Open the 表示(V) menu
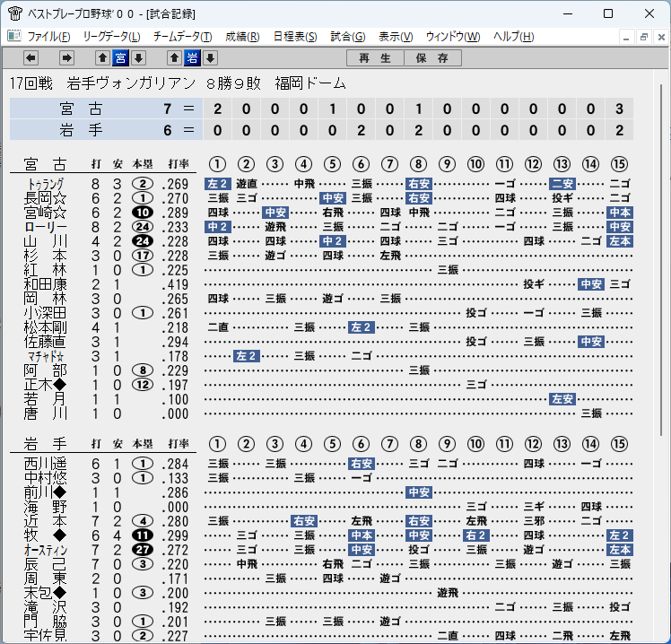Screen dimensions: 671x644 (396, 37)
